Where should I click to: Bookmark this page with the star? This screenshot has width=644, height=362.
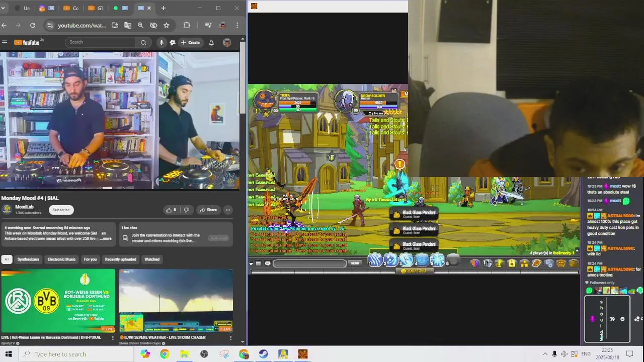[167, 25]
